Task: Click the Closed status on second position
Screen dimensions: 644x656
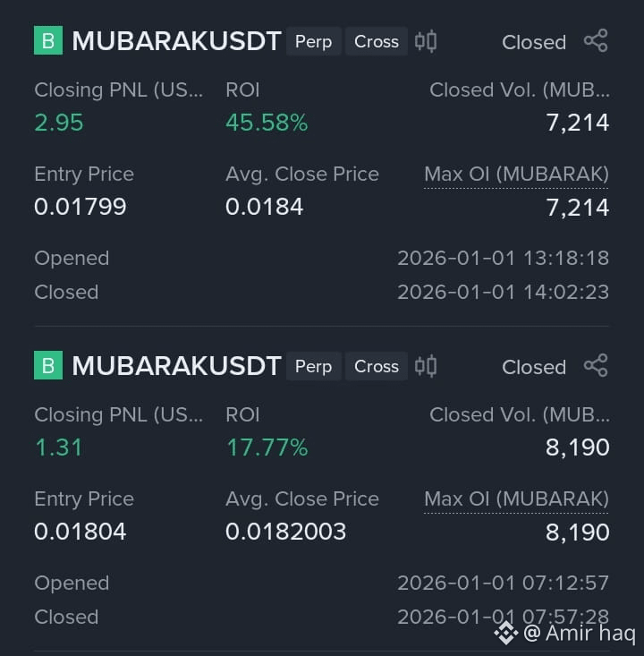Action: (x=534, y=367)
